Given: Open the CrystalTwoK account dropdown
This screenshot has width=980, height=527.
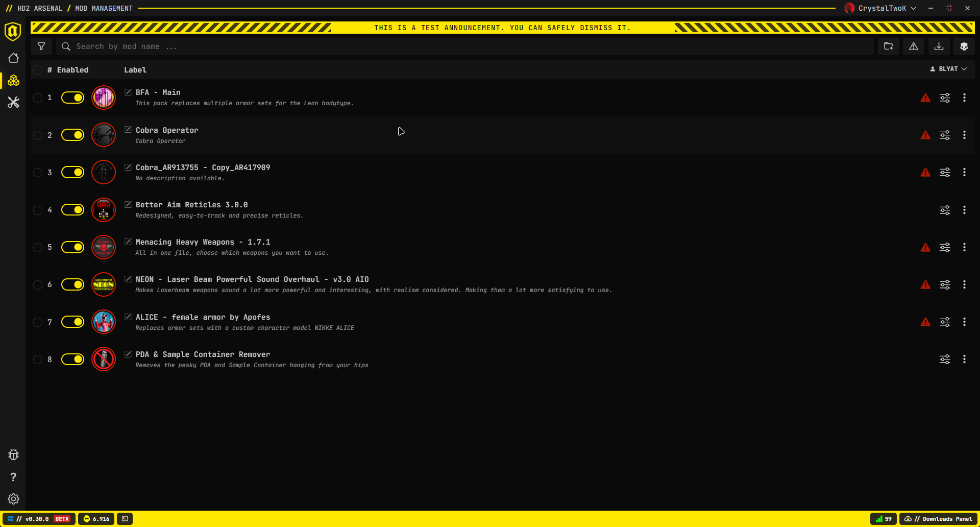Looking at the screenshot, I should point(881,8).
